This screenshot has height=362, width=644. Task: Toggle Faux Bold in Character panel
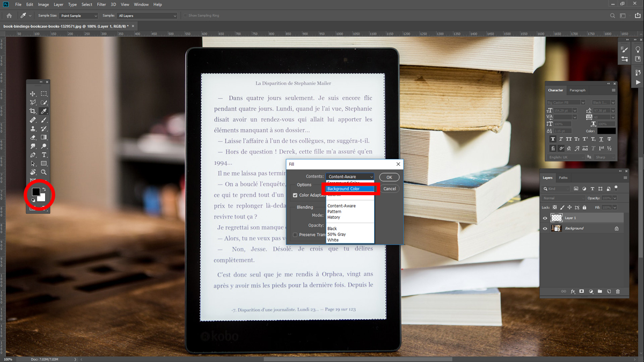point(553,139)
